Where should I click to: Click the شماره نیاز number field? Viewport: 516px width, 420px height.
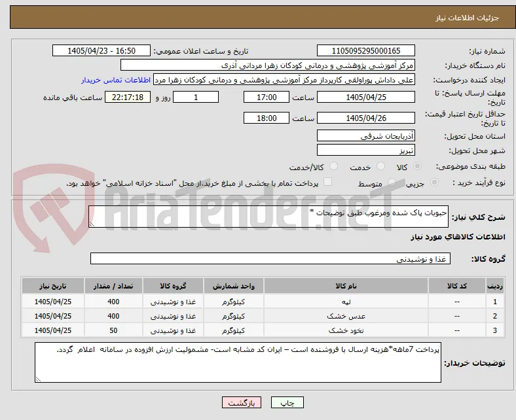[365, 50]
